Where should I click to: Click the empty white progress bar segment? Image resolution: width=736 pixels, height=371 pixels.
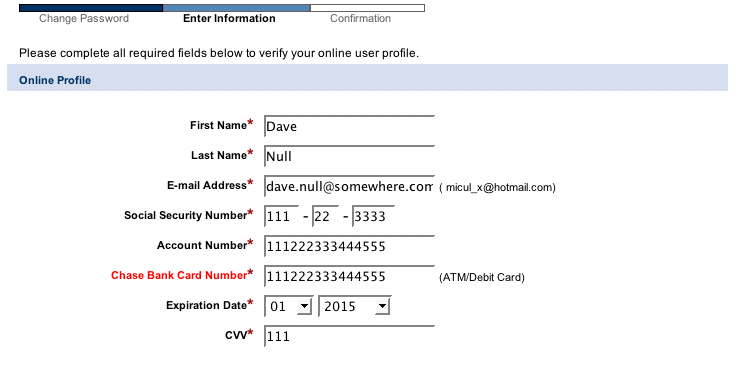pos(368,8)
